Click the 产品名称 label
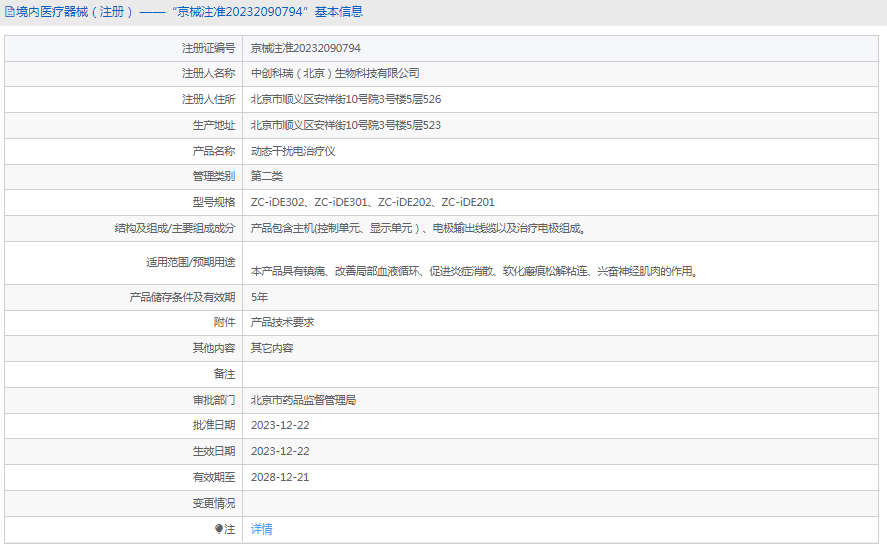 (x=214, y=151)
